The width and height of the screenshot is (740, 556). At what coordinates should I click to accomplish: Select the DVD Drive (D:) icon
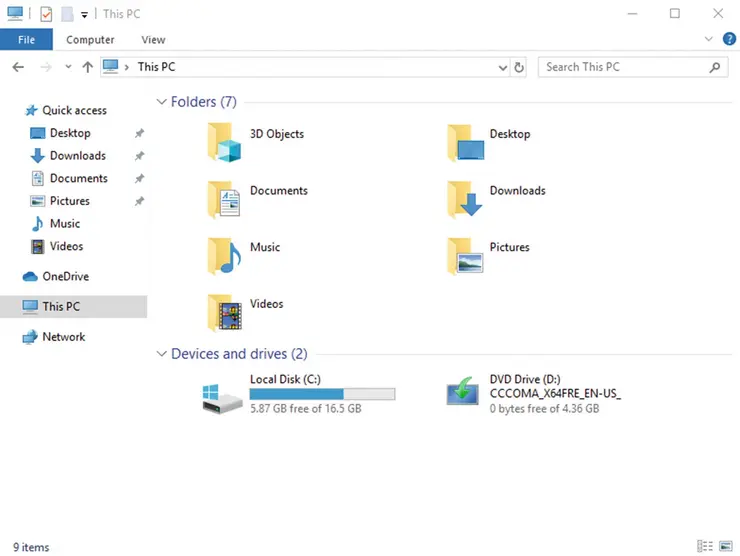tap(463, 392)
